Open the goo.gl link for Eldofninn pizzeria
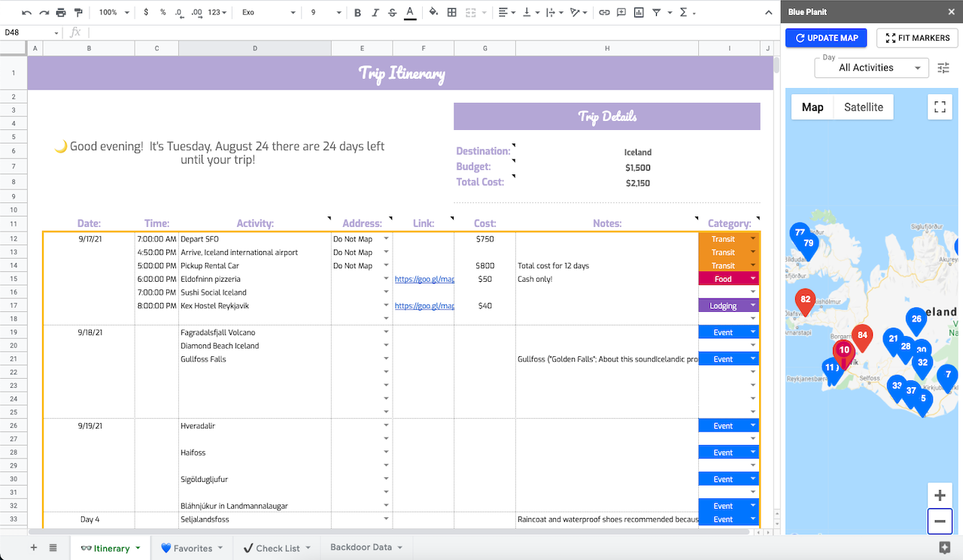 423,279
